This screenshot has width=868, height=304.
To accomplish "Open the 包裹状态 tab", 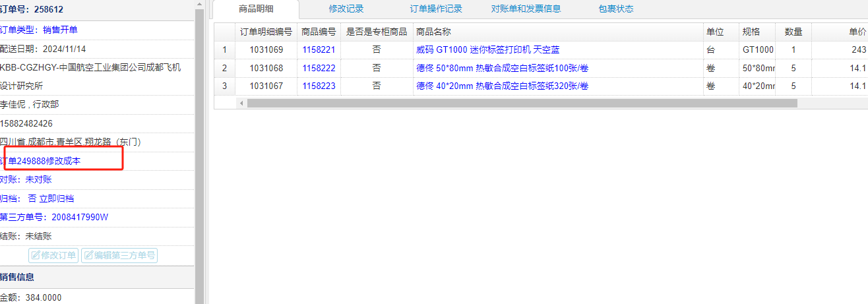I will click(x=616, y=9).
